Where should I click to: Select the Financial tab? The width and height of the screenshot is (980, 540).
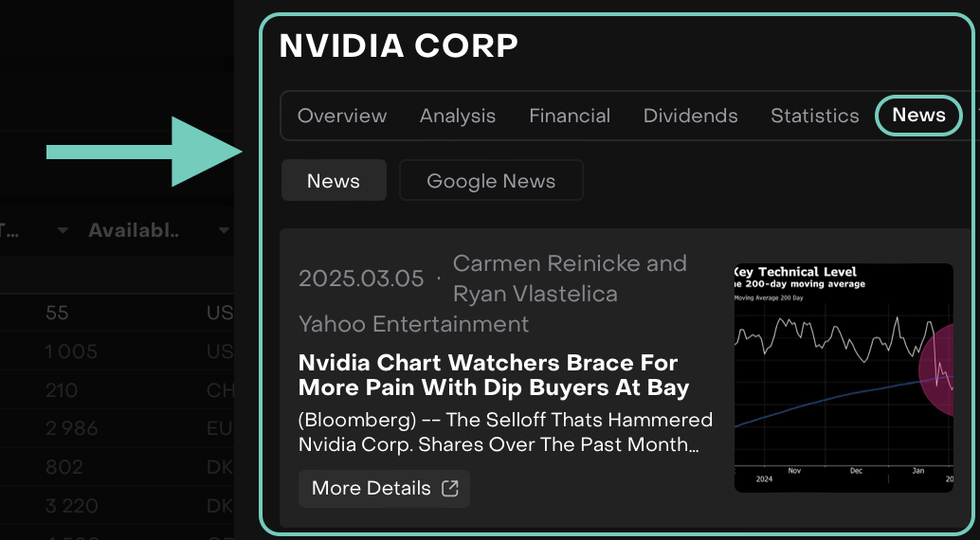pos(570,116)
